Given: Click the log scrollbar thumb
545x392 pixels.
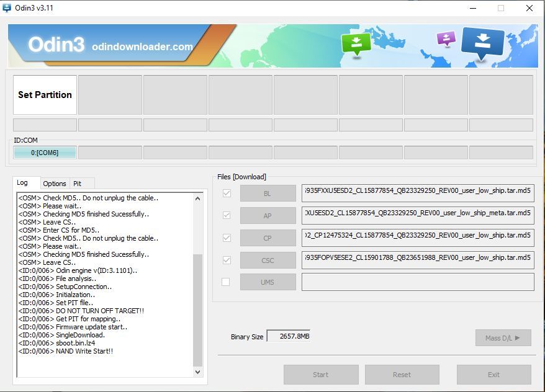Looking at the screenshot, I should tap(198, 310).
